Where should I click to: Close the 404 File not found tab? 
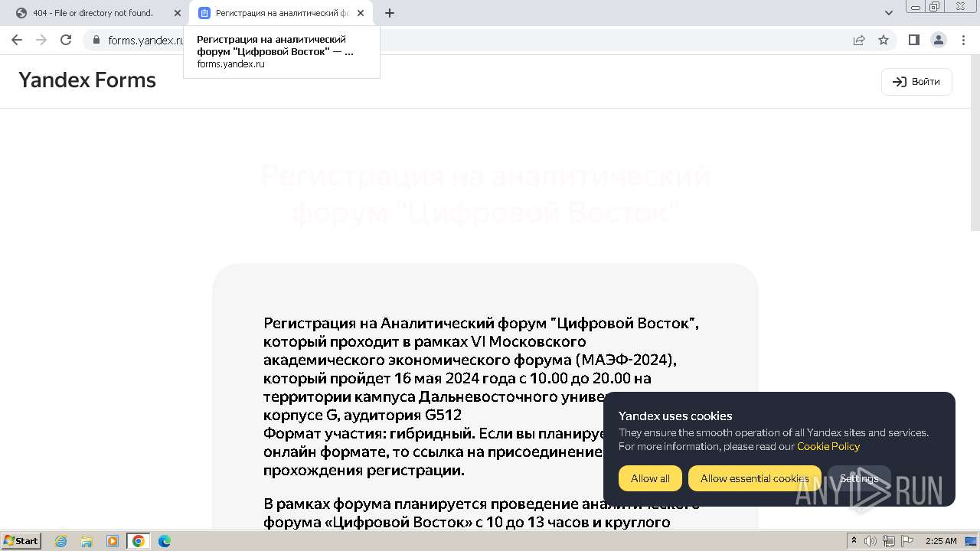178,13
